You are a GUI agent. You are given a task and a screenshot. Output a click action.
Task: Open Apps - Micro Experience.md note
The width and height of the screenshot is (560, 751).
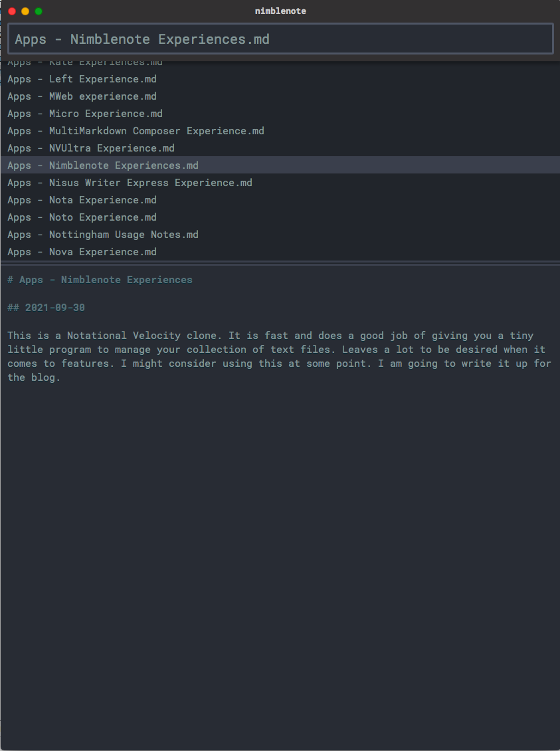(280, 114)
